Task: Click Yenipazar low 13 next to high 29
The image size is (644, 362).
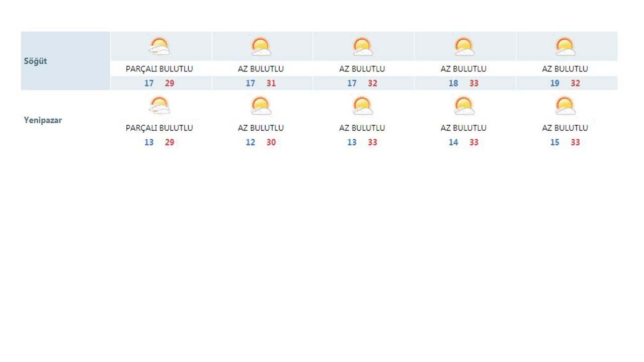Action: coord(149,143)
